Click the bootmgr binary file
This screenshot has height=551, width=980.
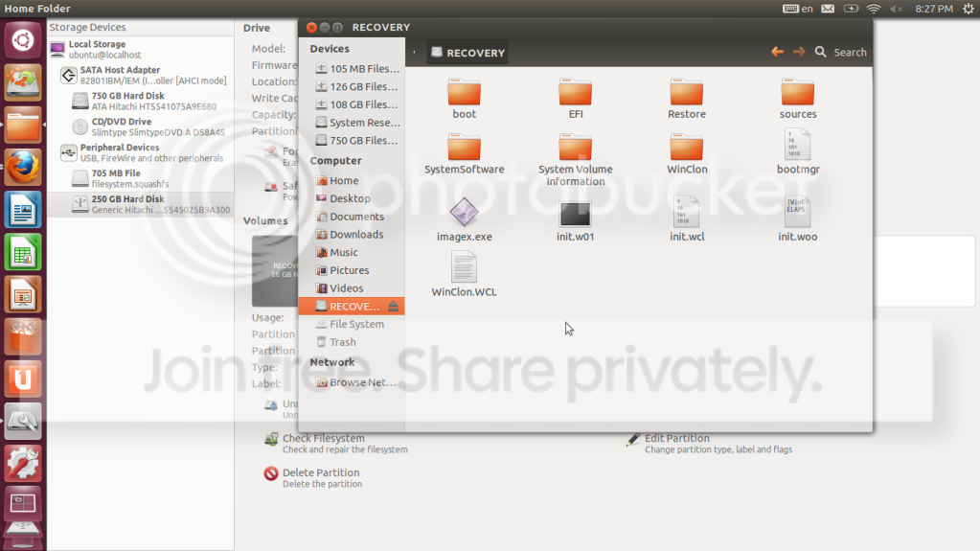pyautogui.click(x=797, y=151)
